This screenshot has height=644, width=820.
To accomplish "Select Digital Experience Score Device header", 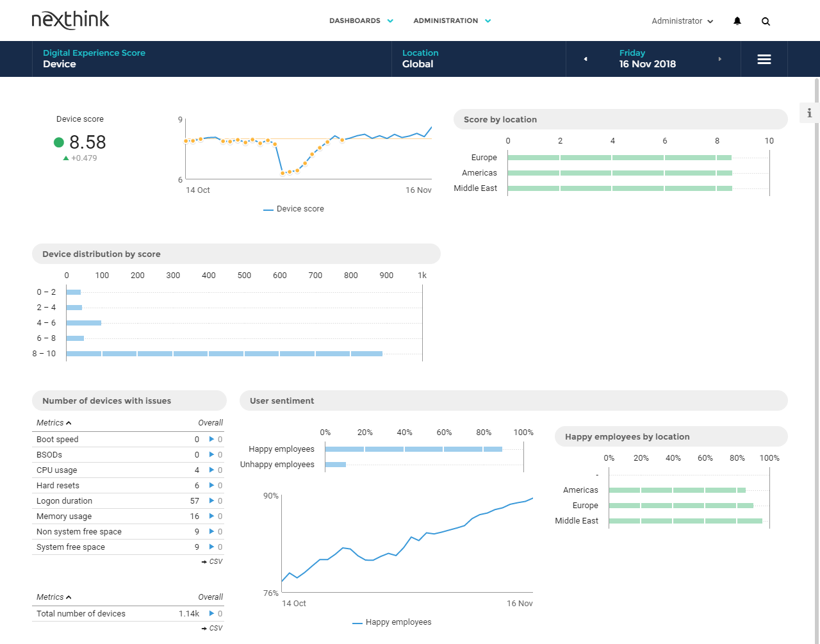I will [94, 59].
